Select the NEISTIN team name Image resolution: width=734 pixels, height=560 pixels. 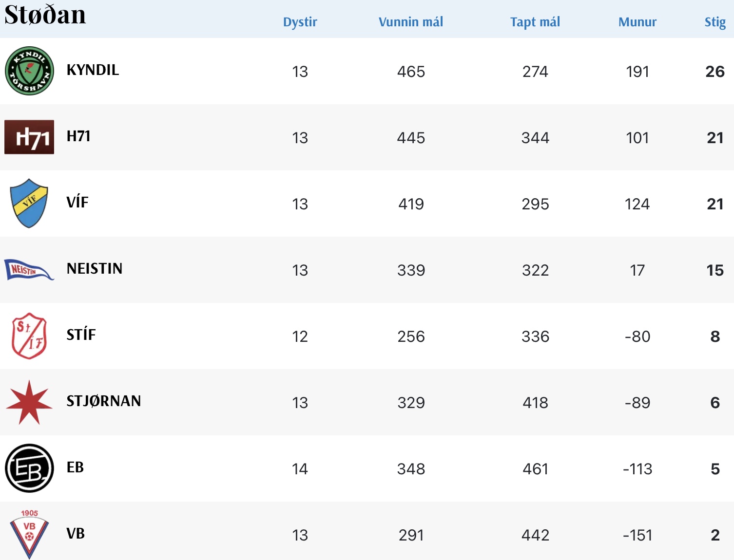tap(95, 269)
